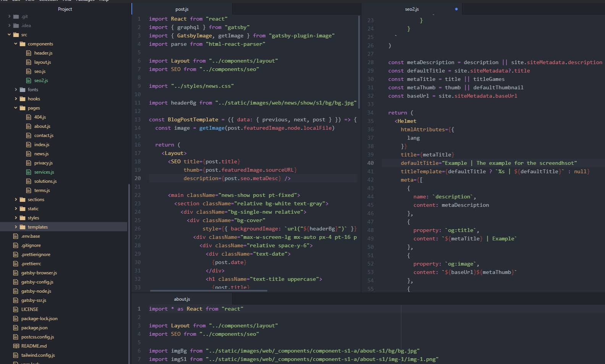This screenshot has width=605, height=364.
Task: Click the seo.js file icon
Action: point(29,71)
